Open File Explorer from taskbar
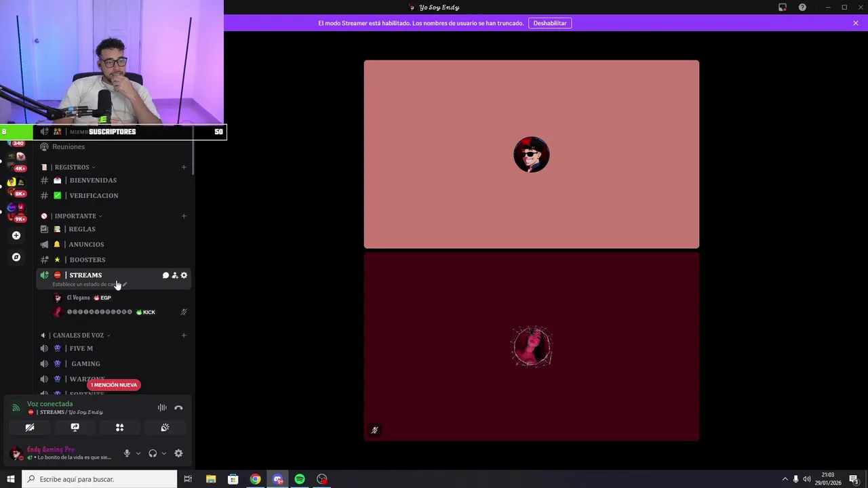Screen dimensions: 868x488 click(x=211, y=479)
